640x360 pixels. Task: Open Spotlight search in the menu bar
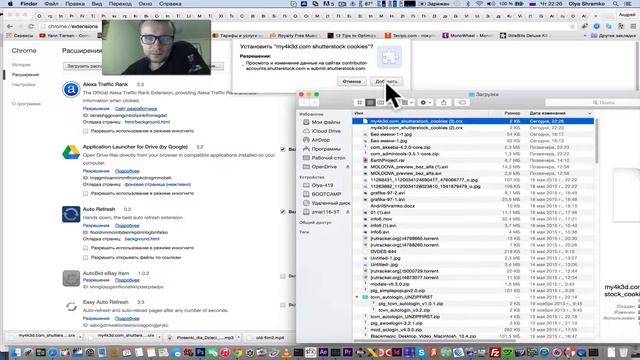point(615,4)
